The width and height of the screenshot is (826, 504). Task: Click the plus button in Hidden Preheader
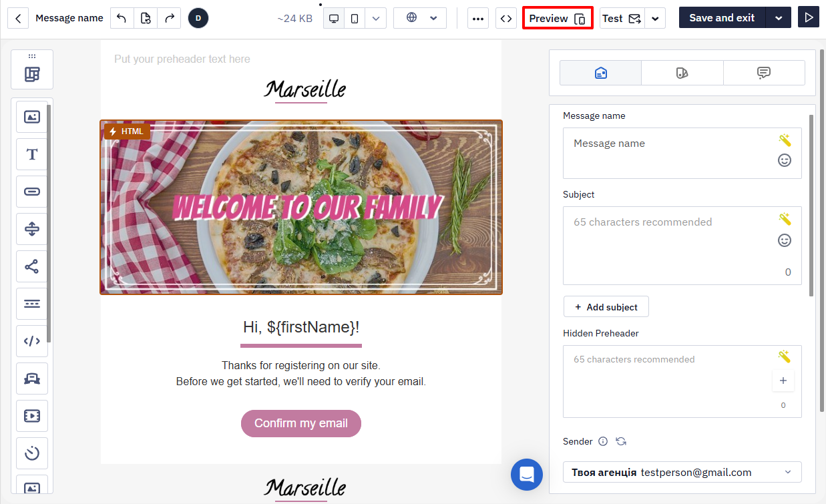pos(783,381)
